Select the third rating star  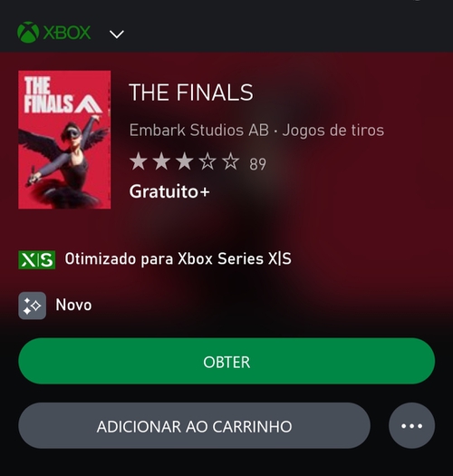tap(185, 161)
